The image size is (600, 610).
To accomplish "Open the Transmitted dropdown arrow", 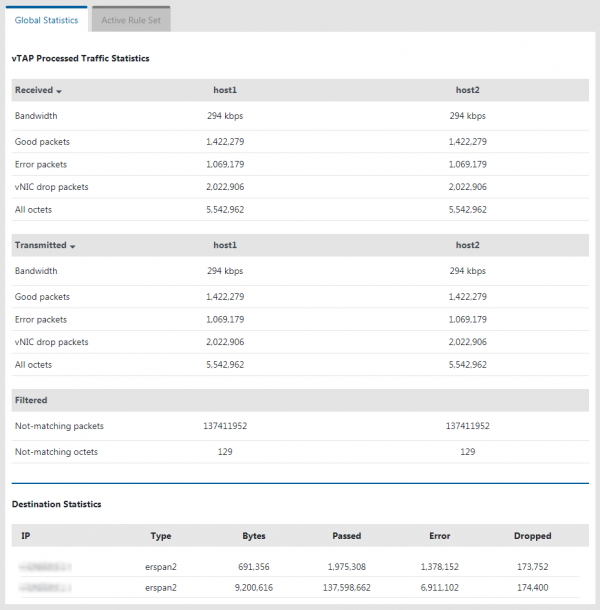I will click(x=72, y=246).
